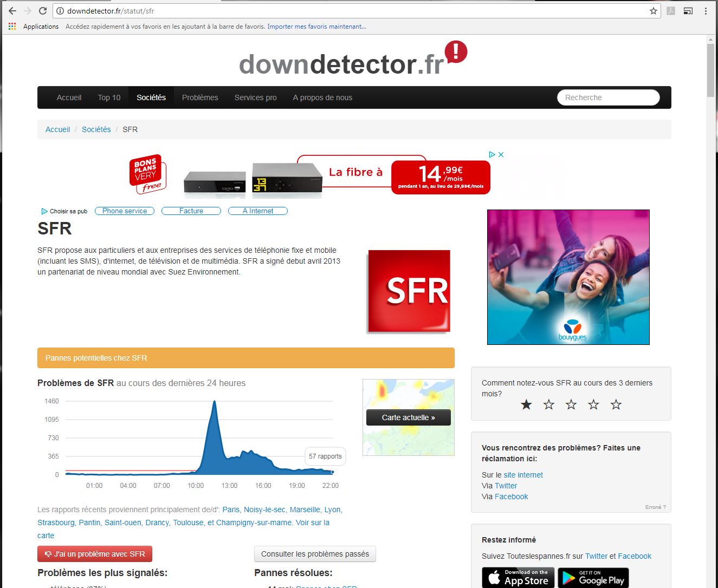Image resolution: width=718 pixels, height=588 pixels.
Task: Click the Pannes potentielles chez SFR banner
Action: [x=246, y=358]
